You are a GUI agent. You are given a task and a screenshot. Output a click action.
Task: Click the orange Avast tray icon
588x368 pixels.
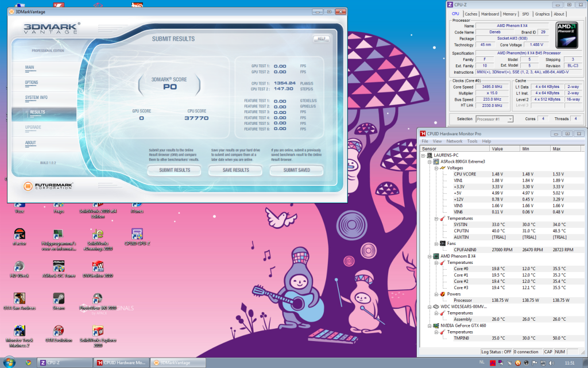pos(518,363)
